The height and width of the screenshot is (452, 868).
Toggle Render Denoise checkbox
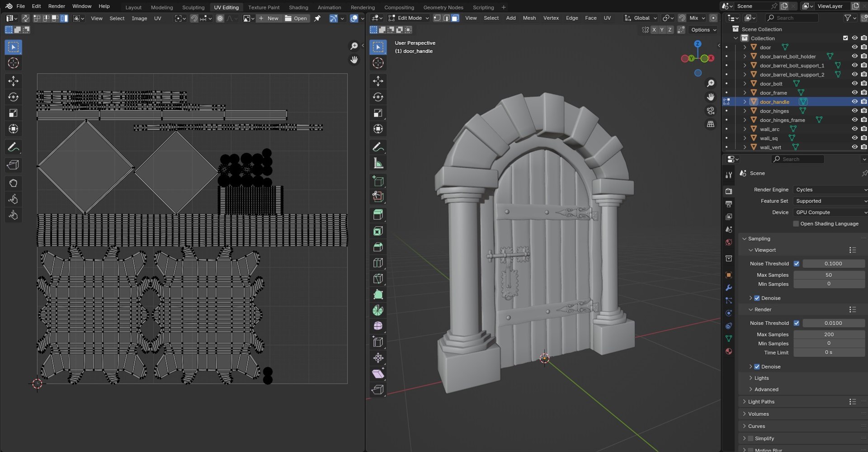click(x=757, y=367)
